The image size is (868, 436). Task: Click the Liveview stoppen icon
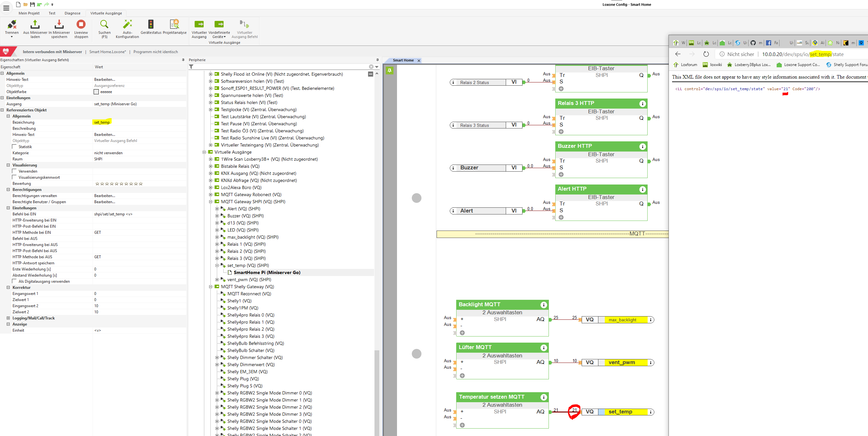tap(81, 24)
